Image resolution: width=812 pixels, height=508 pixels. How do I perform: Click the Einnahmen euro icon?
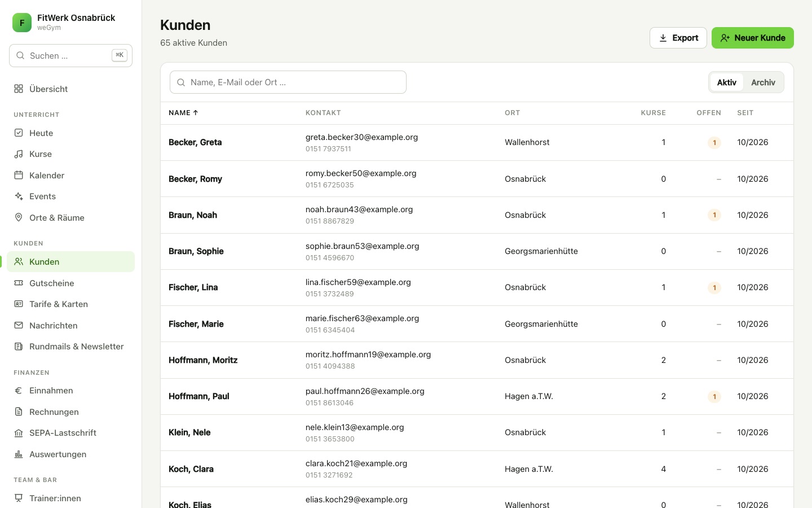coord(19,391)
